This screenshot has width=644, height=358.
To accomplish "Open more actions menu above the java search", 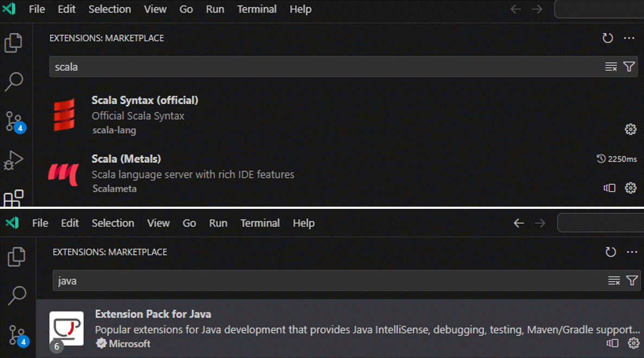I will tap(632, 252).
